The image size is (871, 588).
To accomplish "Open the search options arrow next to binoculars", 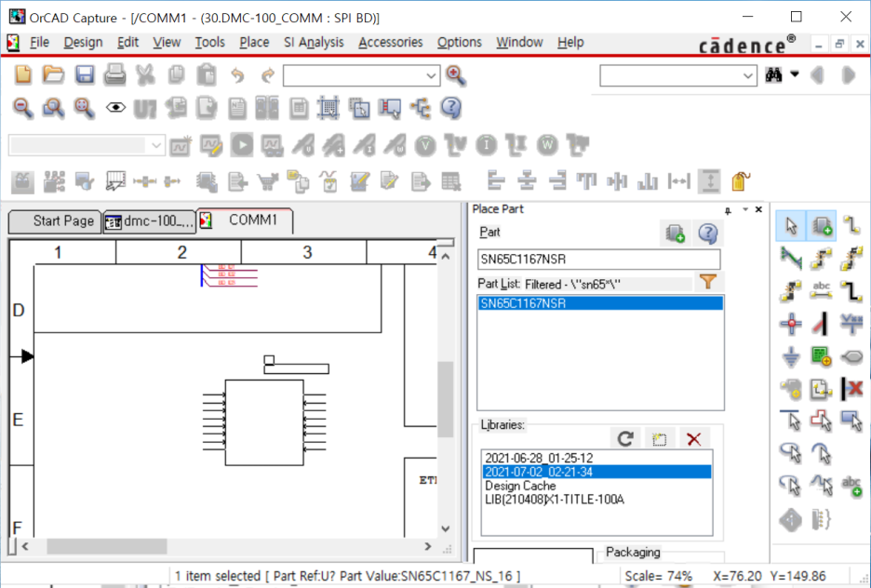I will click(x=795, y=74).
